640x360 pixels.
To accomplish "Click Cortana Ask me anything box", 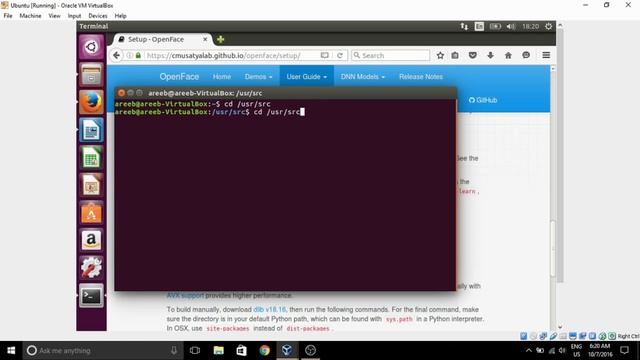I will [102, 350].
